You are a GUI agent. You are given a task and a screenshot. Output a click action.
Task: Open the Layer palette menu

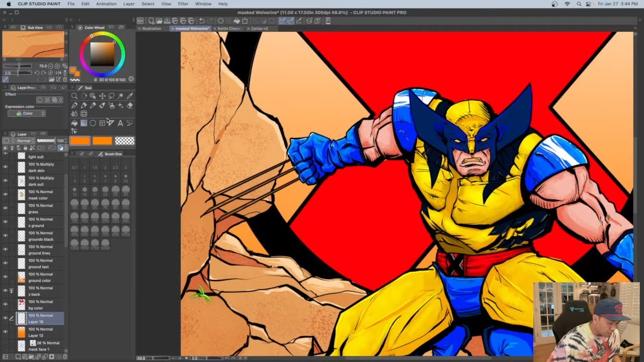click(5, 133)
